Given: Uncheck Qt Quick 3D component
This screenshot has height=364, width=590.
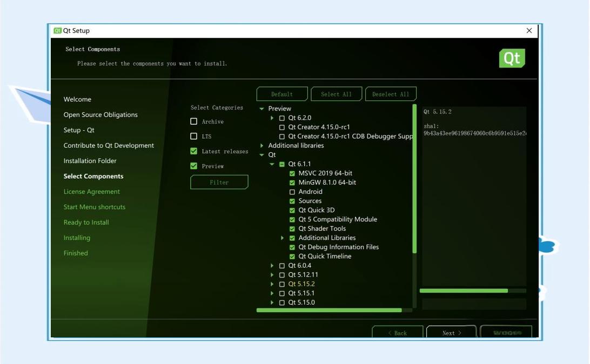Looking at the screenshot, I should click(292, 210).
